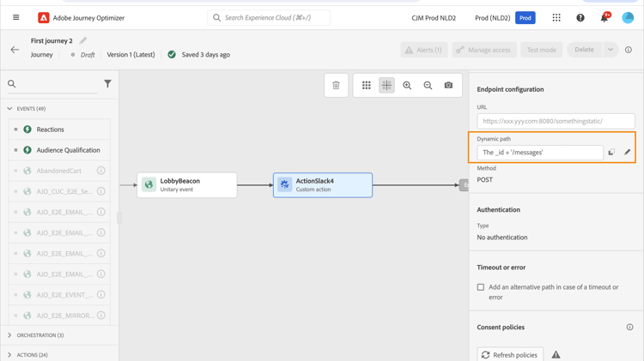Screen dimensions: 644x361
Task: Select the Reactions event item
Action: click(x=50, y=129)
